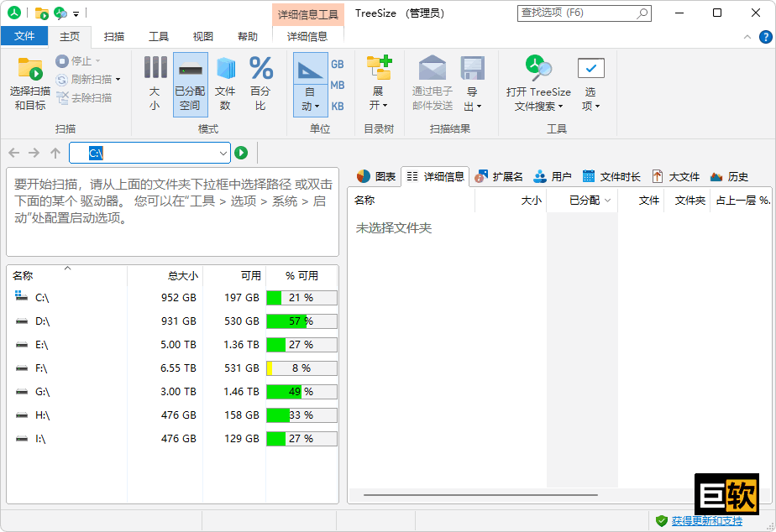Toggle Allocated Space (已分配空间) mode

point(190,85)
